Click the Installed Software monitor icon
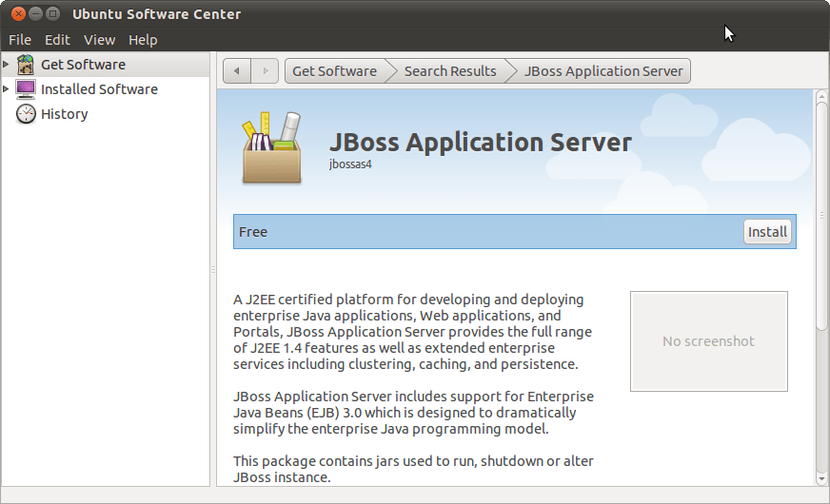Image resolution: width=830 pixels, height=504 pixels. 26,89
